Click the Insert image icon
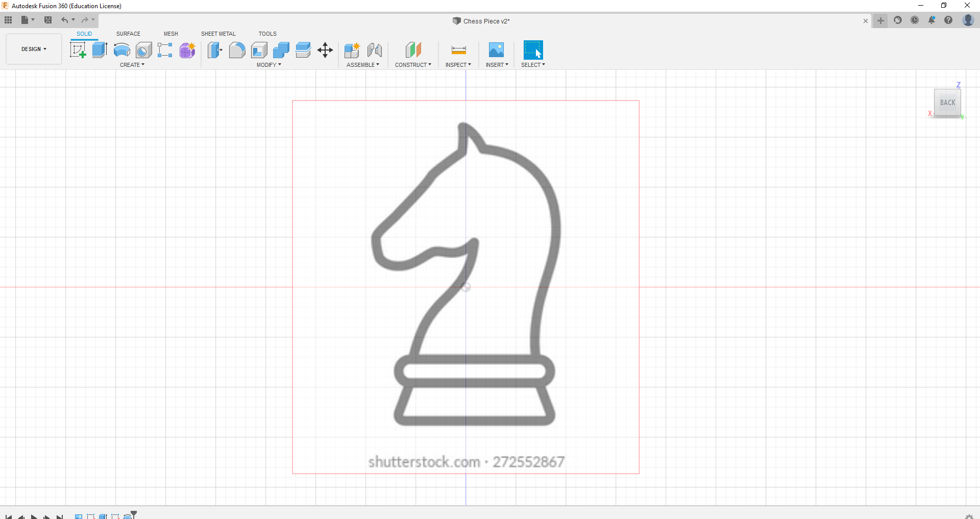This screenshot has height=519, width=980. click(x=496, y=50)
